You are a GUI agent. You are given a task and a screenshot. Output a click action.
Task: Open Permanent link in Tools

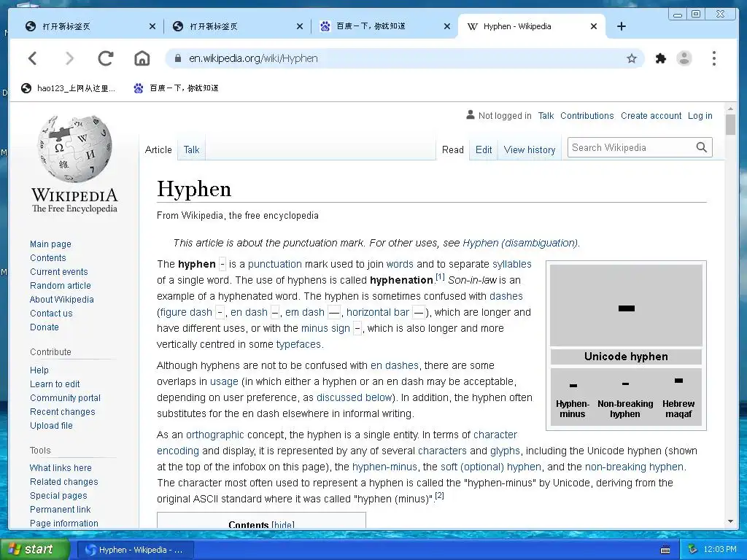(x=60, y=509)
